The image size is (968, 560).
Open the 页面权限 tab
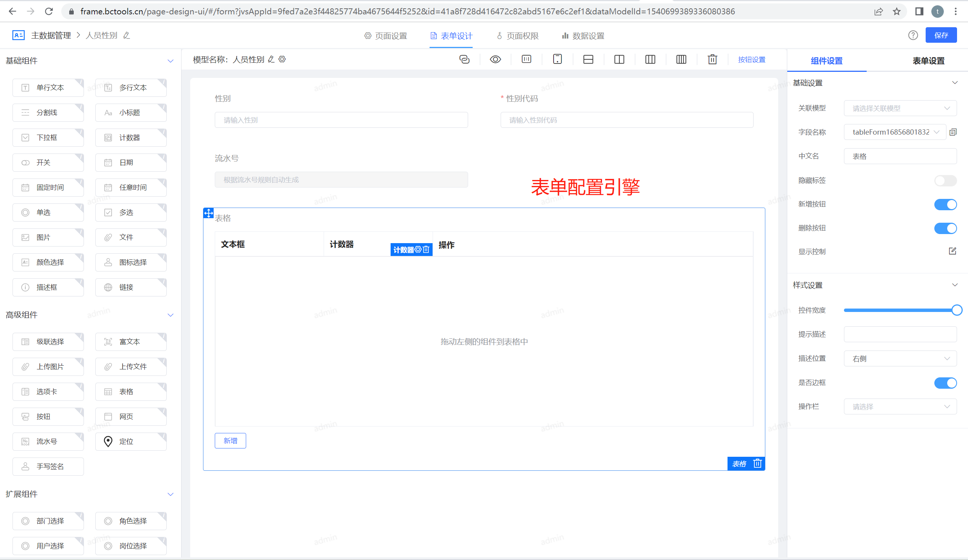pyautogui.click(x=517, y=36)
